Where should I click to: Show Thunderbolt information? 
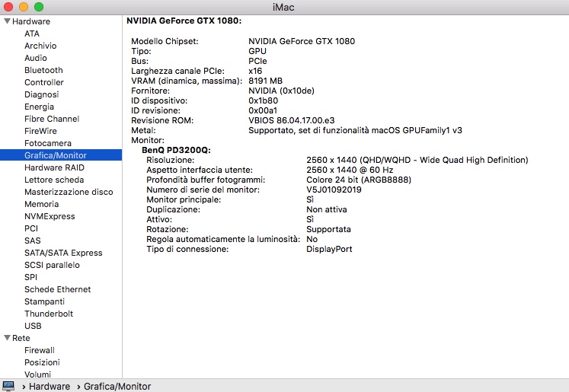(x=49, y=314)
